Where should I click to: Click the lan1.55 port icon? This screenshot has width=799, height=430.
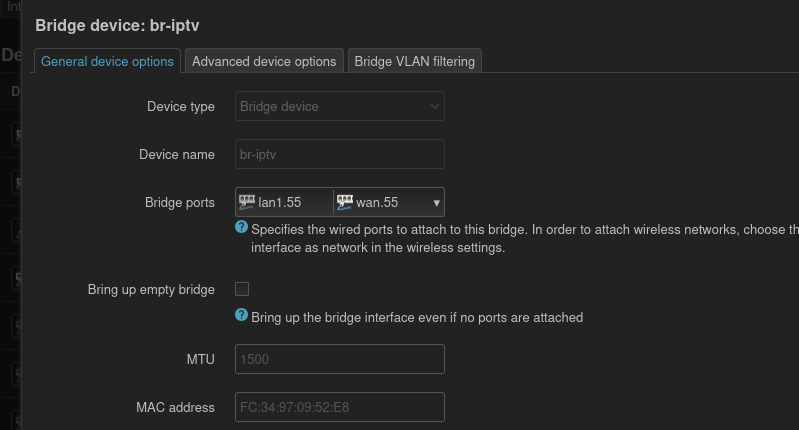(x=247, y=202)
